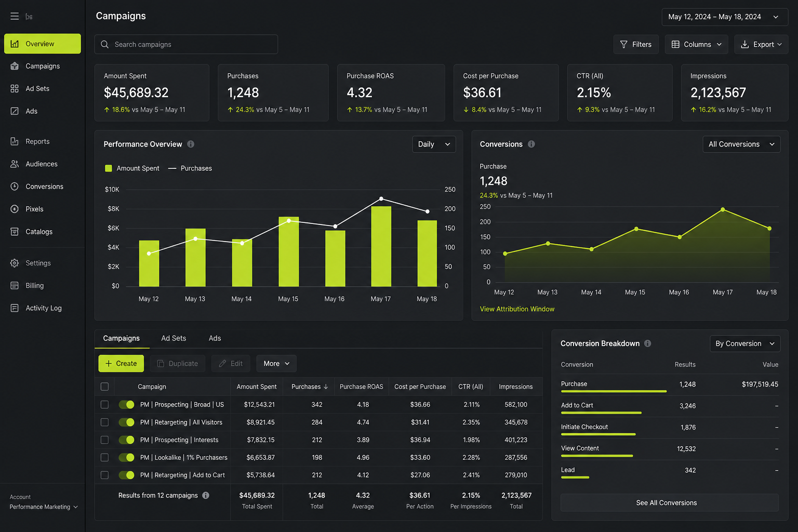Click the Columns table icon
The image size is (798, 532).
pyautogui.click(x=675, y=45)
